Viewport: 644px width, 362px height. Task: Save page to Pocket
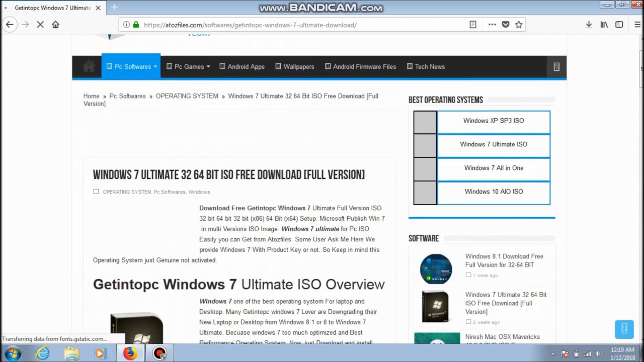click(x=506, y=25)
